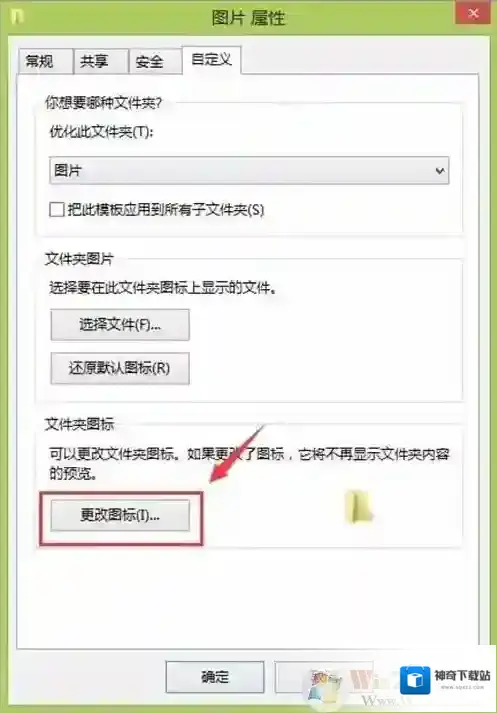The height and width of the screenshot is (713, 497).
Task: Click the 神奇下载站 watermark text
Action: [462, 675]
